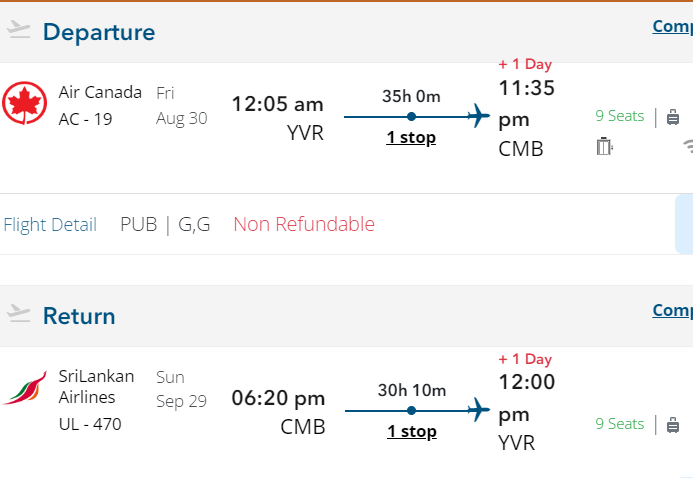The width and height of the screenshot is (693, 478).
Task: Click 9 Seats on the Air Canada flight
Action: tap(619, 116)
